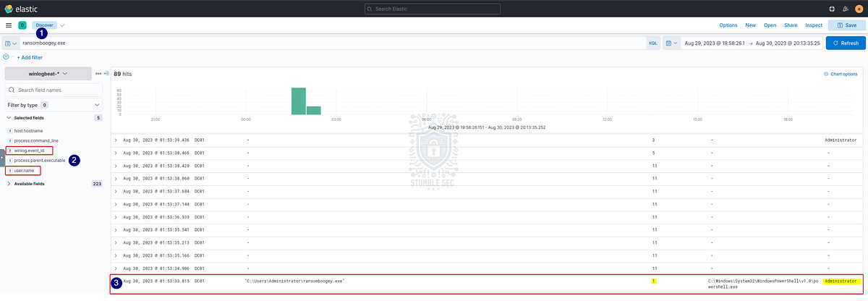Click the ransomboogey.exe command line cell
Screen dimensions: 868x301
pyautogui.click(x=294, y=280)
